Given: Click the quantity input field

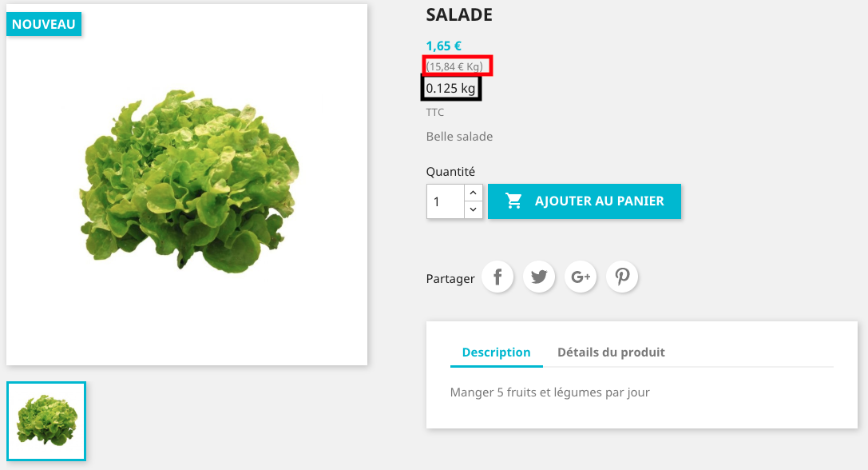Looking at the screenshot, I should point(446,201).
